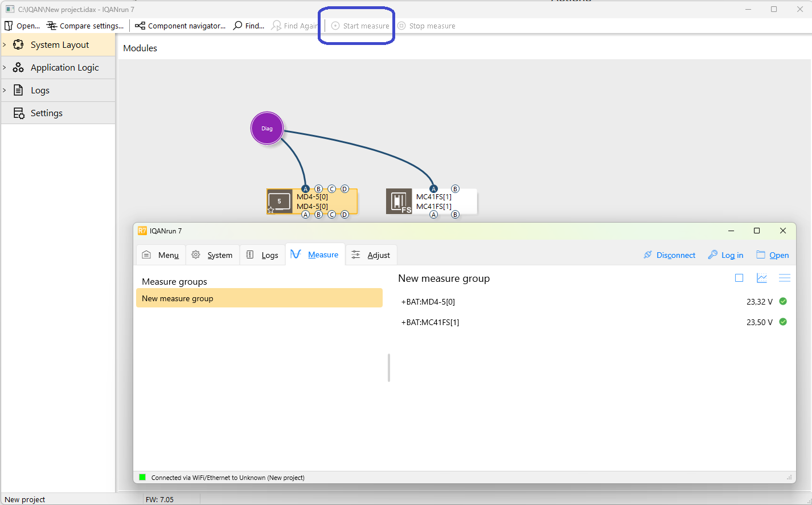
Task: Expand the Application Logic section
Action: click(5, 67)
